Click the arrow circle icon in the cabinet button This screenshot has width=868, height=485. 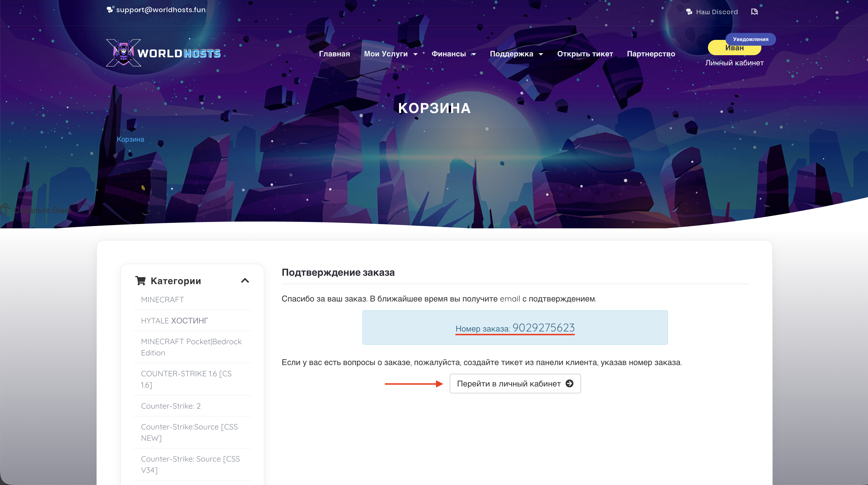(570, 383)
